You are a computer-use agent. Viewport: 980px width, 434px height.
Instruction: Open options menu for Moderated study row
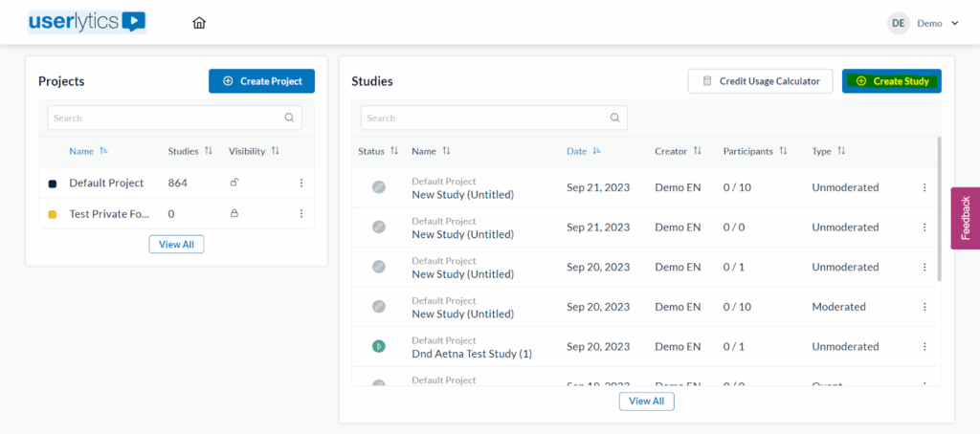click(924, 307)
